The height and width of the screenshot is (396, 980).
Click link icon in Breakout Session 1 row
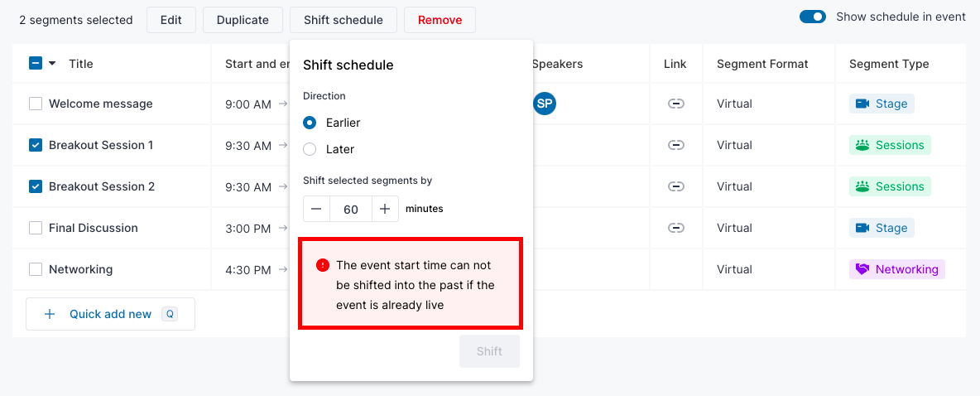coord(675,145)
